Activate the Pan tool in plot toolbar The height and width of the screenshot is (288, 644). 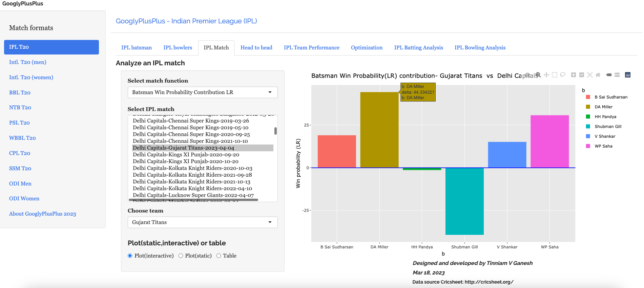coord(546,75)
